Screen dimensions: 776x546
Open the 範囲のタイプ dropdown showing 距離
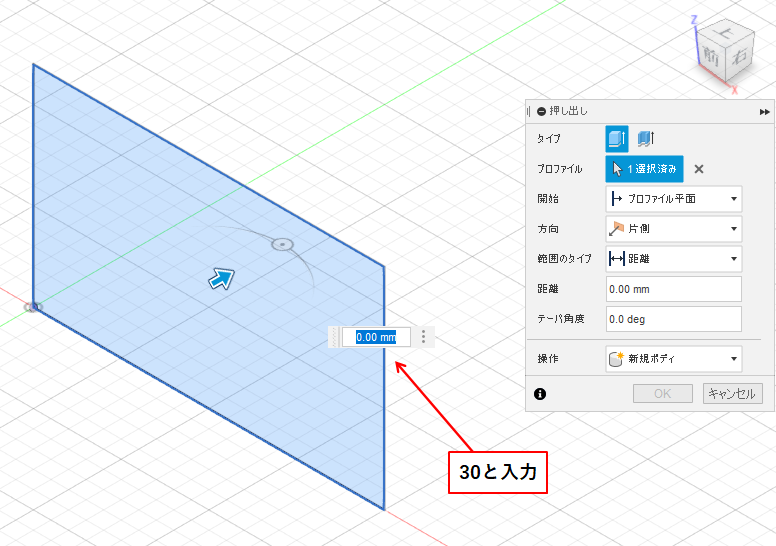[674, 259]
